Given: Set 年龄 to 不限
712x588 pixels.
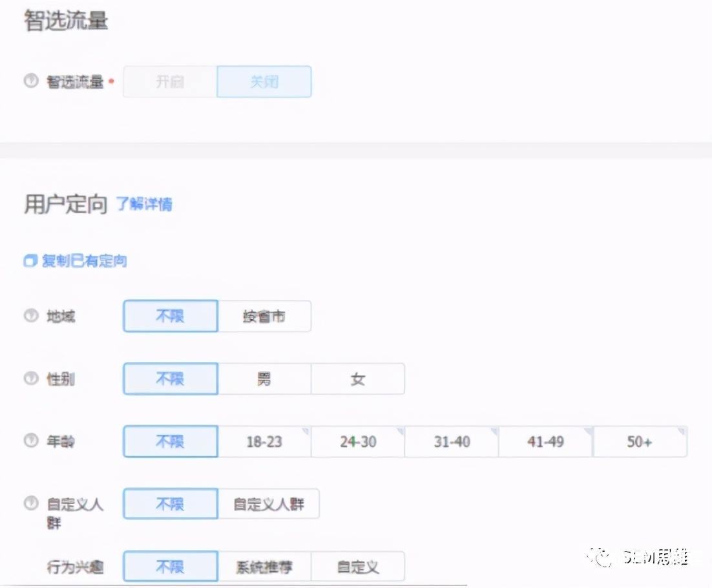Looking at the screenshot, I should coord(171,441).
